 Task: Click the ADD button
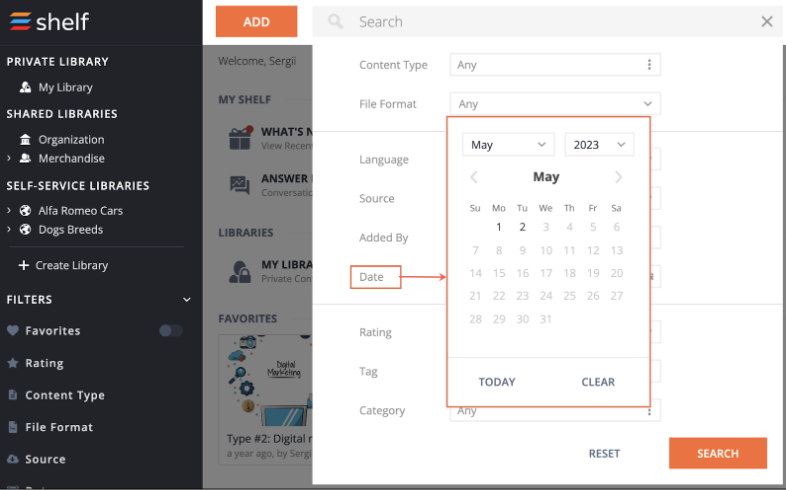point(256,22)
